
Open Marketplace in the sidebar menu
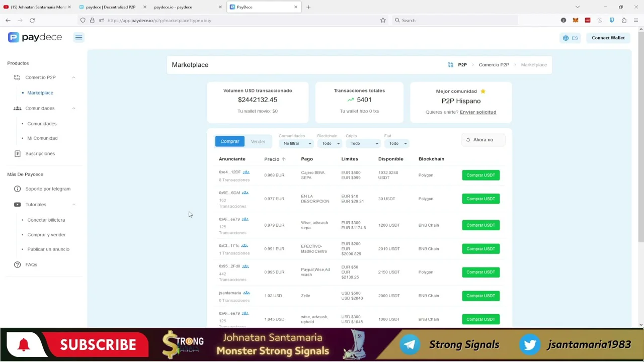(40, 93)
